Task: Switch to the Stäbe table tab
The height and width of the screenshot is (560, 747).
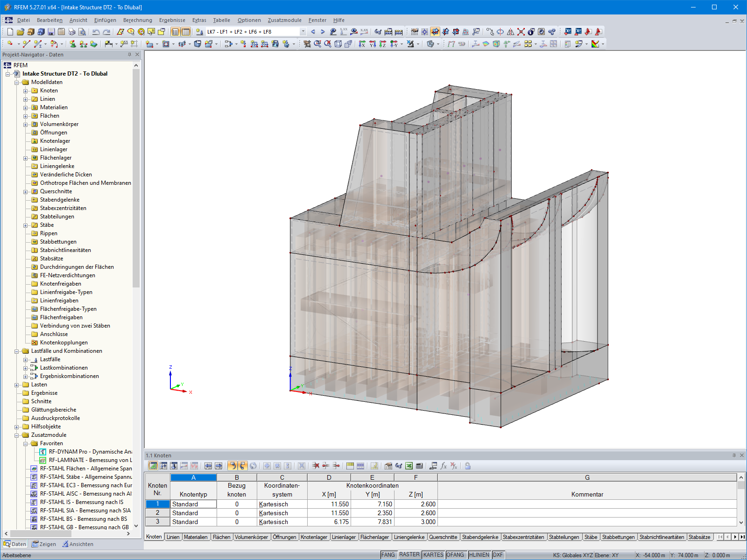Action: [591, 537]
